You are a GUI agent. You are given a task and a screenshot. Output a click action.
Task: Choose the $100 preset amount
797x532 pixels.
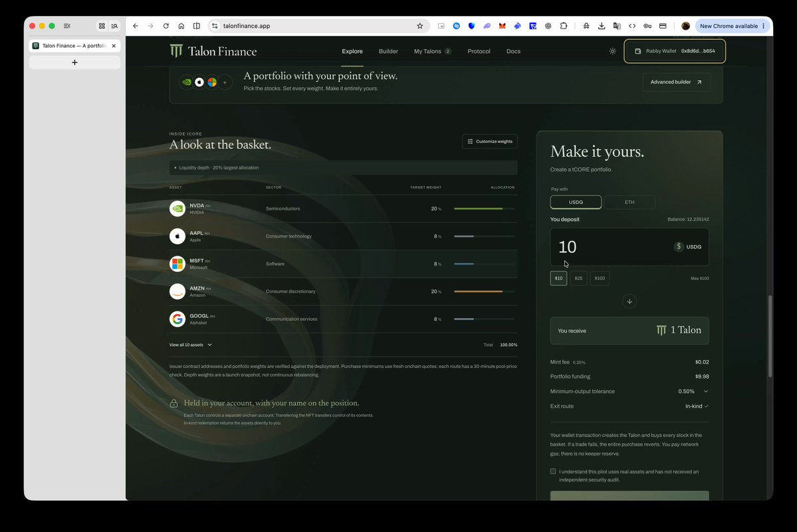tap(600, 278)
